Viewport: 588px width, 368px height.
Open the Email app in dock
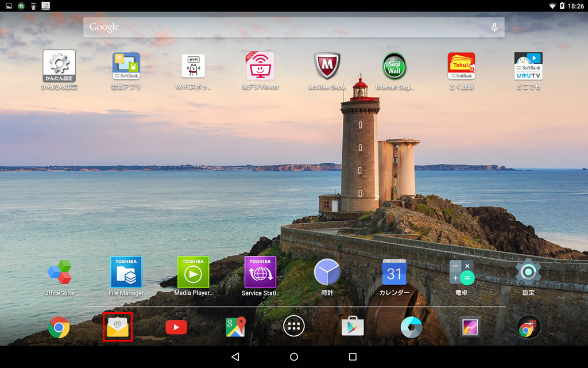(x=118, y=327)
